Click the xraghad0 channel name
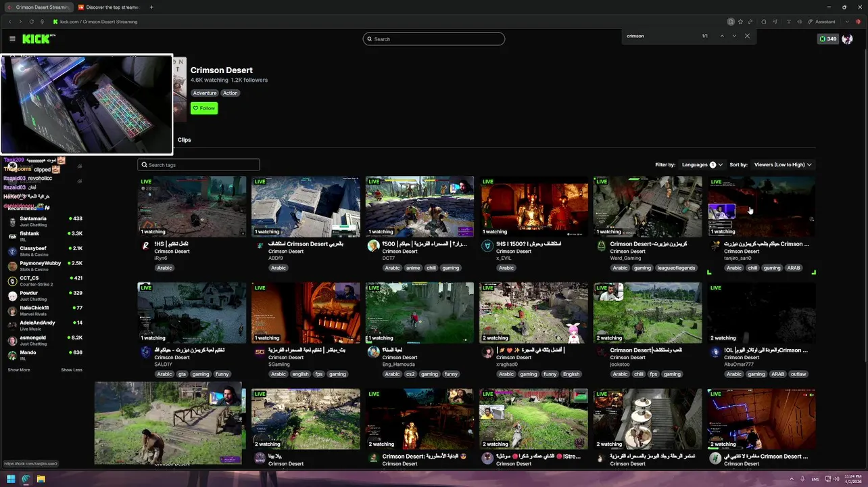This screenshot has height=487, width=868. click(508, 365)
